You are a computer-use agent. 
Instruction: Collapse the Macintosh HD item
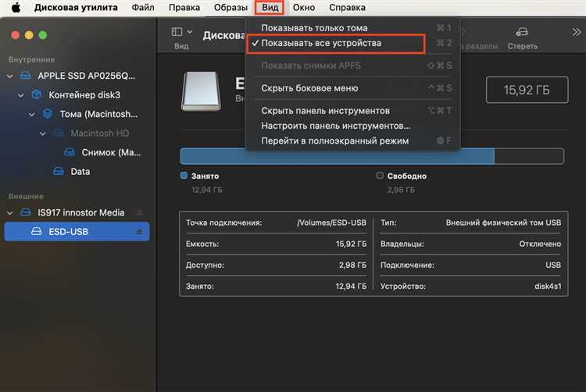coord(43,134)
